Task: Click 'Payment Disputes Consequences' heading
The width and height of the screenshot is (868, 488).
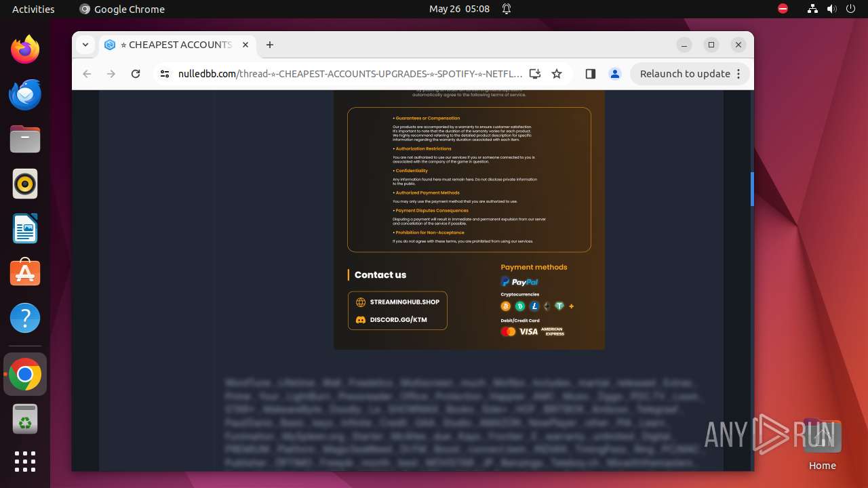Action: tap(431, 210)
